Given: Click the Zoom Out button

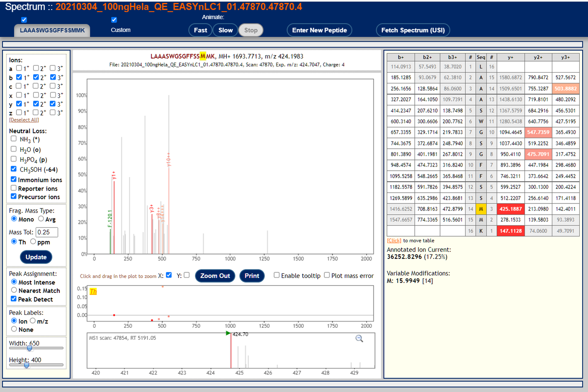Looking at the screenshot, I should 215,276.
